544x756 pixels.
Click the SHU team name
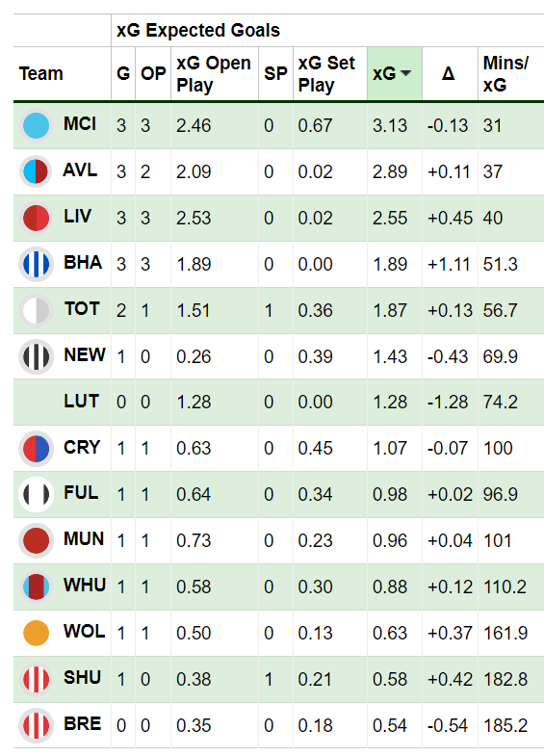tap(83, 678)
